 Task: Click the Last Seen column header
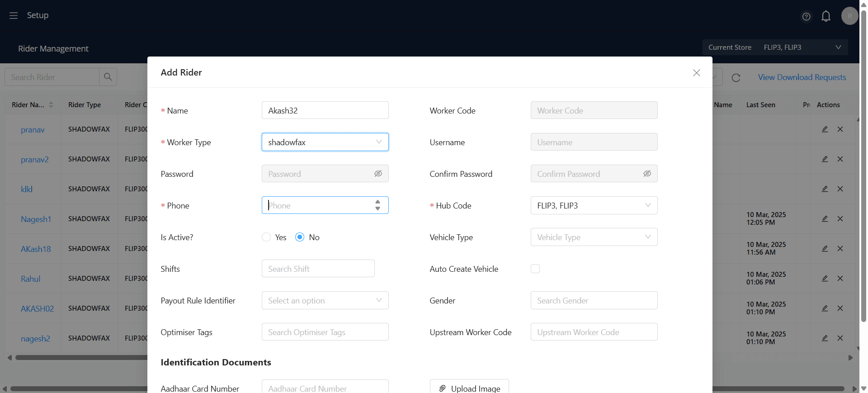761,105
